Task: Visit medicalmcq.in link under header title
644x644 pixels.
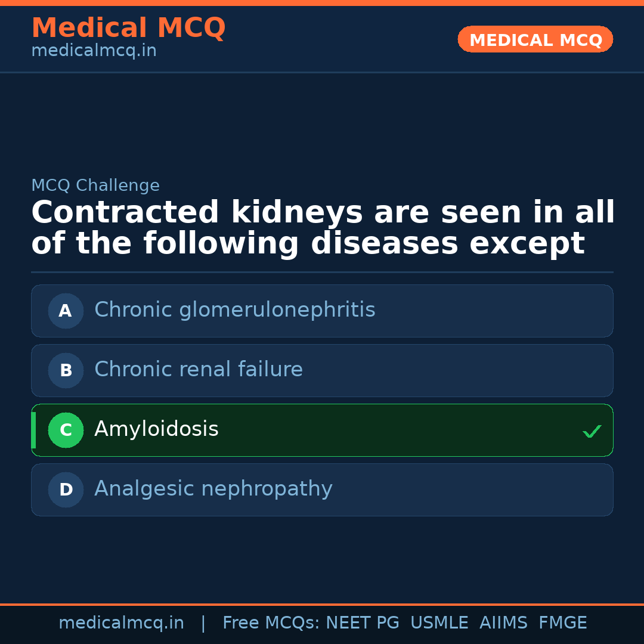Action: 94,51
